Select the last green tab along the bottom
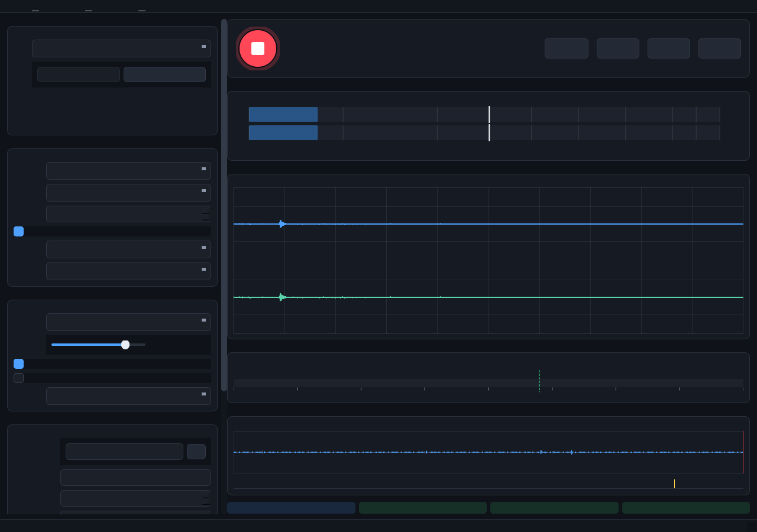 (x=686, y=508)
